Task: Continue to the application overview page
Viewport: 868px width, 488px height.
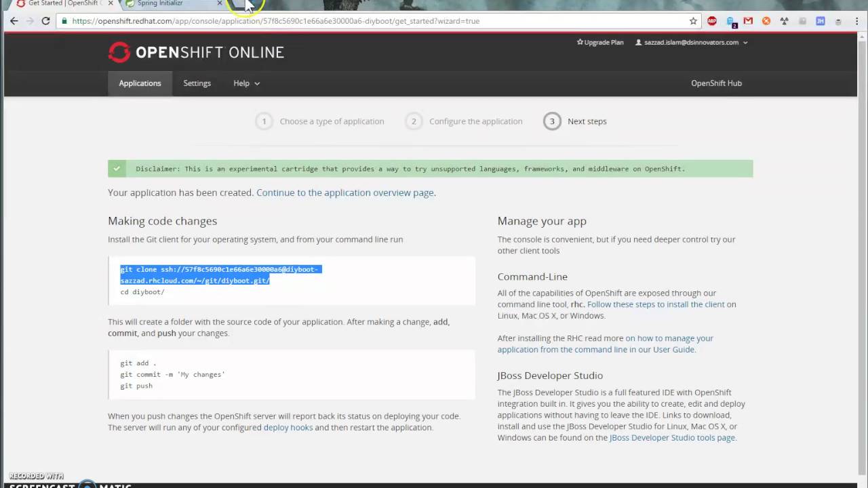Action: point(344,192)
